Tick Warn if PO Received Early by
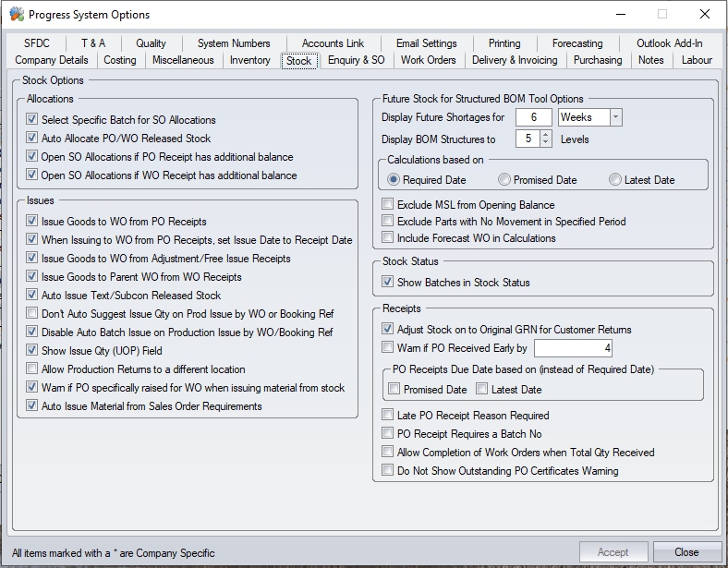Image resolution: width=728 pixels, height=568 pixels. click(x=388, y=348)
